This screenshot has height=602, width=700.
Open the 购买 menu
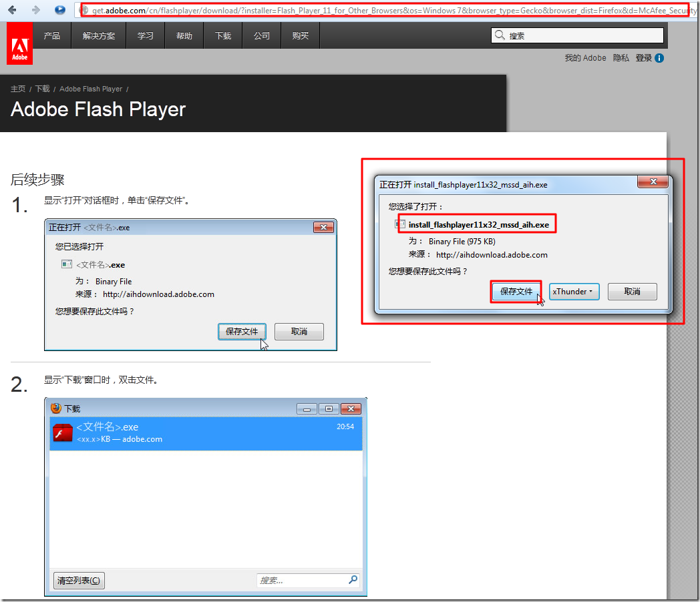tap(301, 35)
